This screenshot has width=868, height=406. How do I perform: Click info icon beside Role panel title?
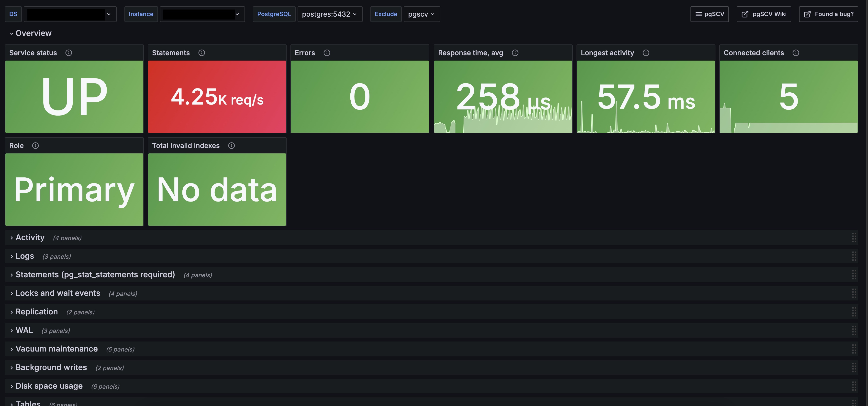pos(35,145)
